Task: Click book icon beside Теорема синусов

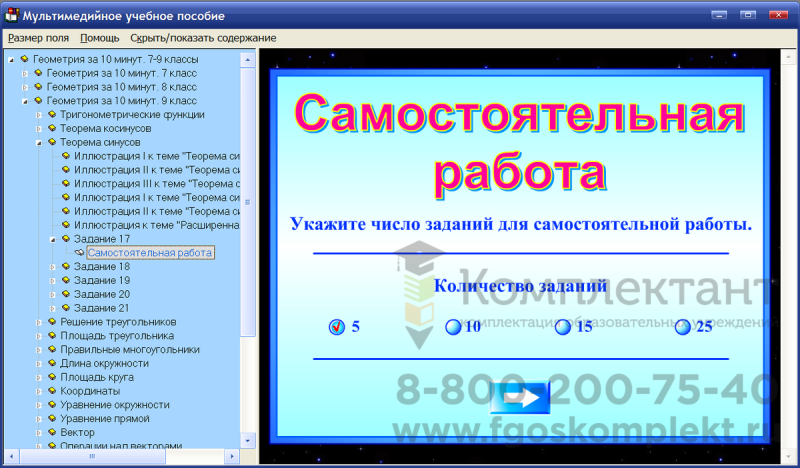Action: pyautogui.click(x=52, y=141)
